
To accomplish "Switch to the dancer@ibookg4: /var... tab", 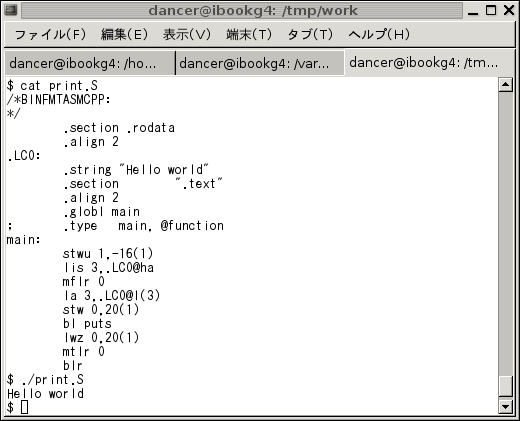I will pyautogui.click(x=260, y=63).
